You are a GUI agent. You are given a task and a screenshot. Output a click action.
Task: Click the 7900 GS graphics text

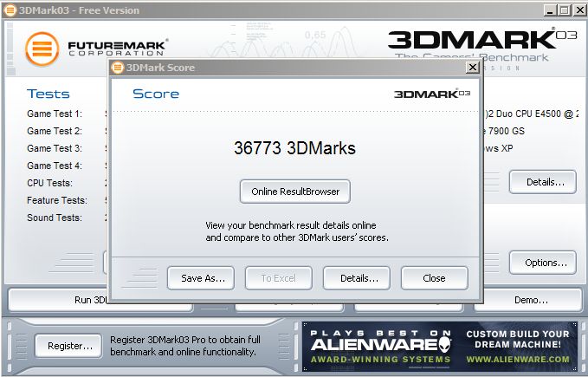(504, 131)
